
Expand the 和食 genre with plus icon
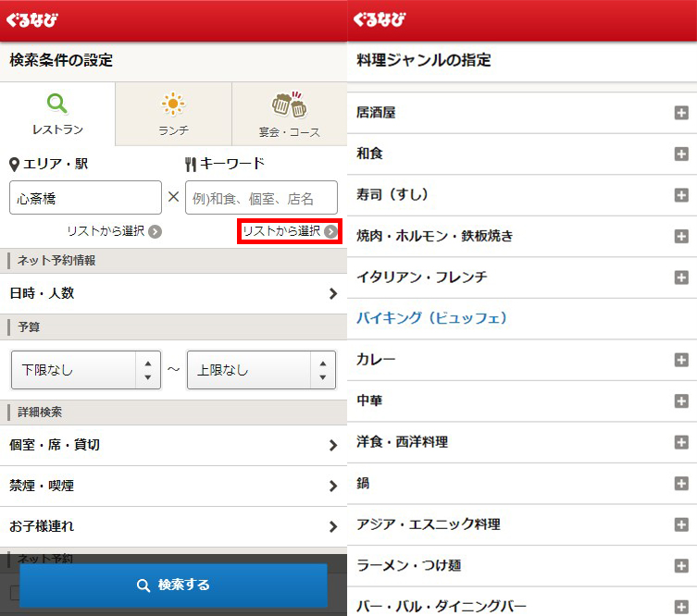point(681,154)
